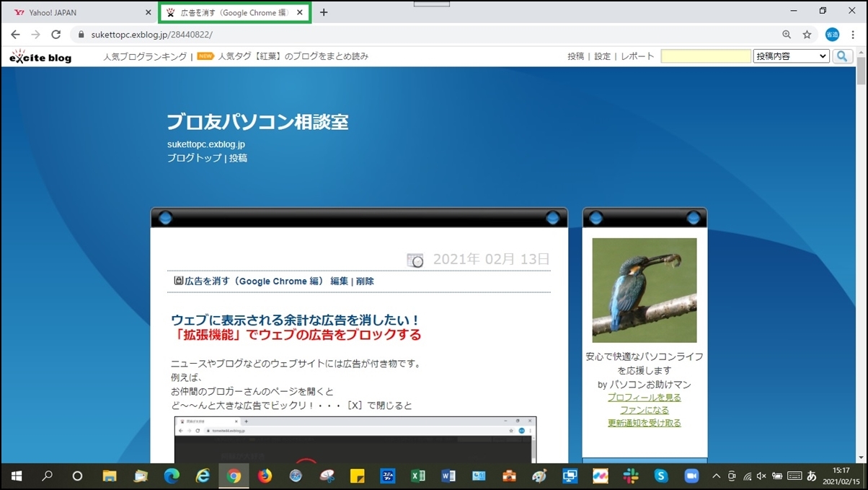Open File Explorer from taskbar

coord(110,476)
